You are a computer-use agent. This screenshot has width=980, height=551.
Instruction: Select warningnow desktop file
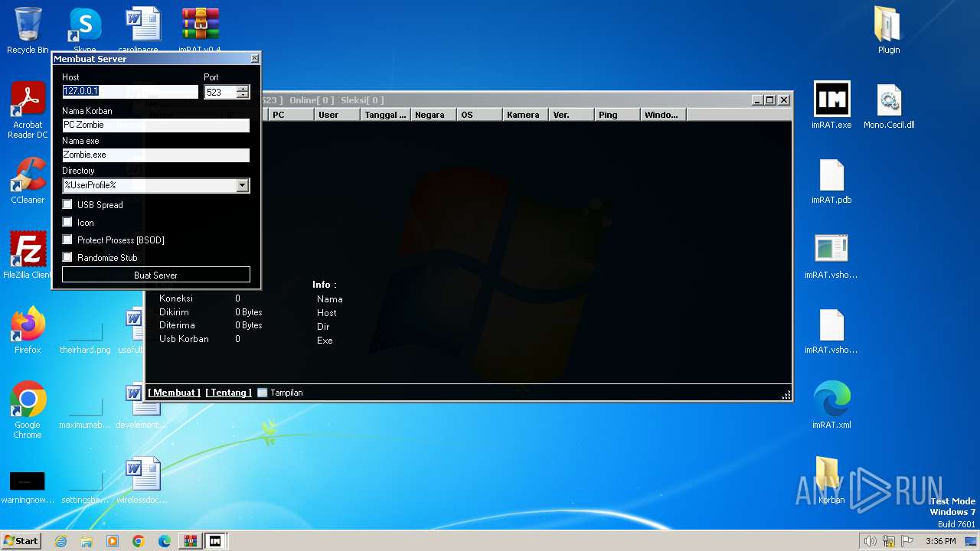(28, 487)
